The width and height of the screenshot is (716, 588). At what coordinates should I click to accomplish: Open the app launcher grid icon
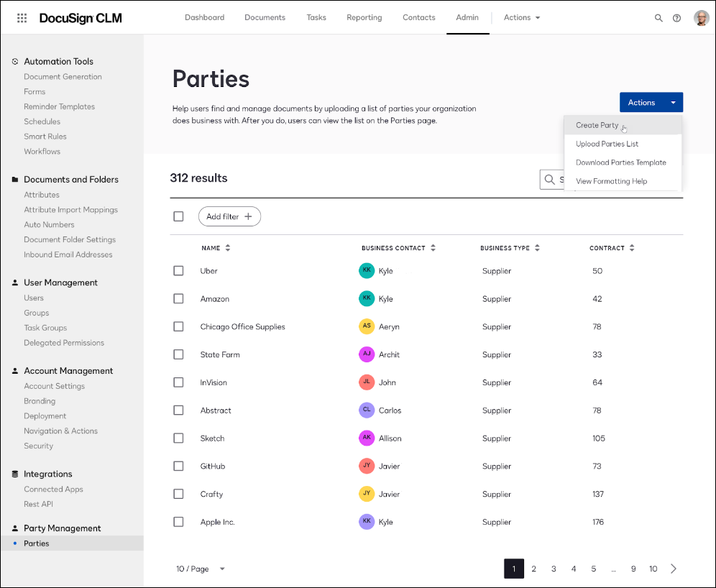pos(22,18)
